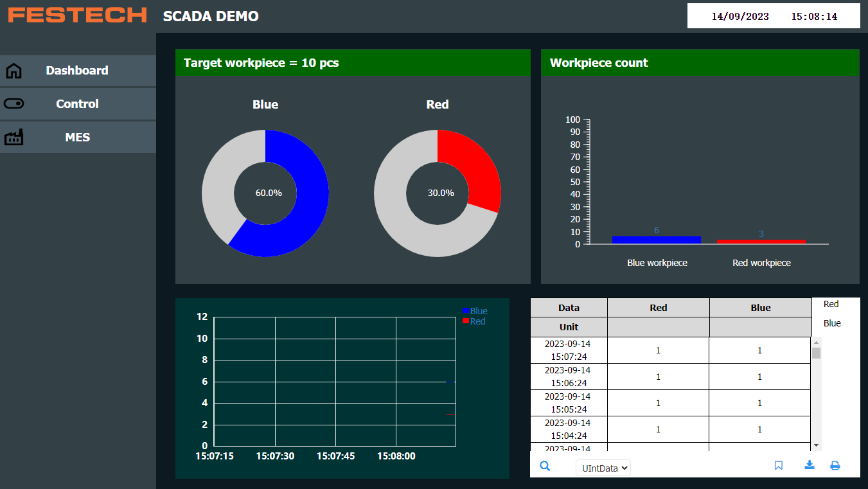This screenshot has width=868, height=489.
Task: Click the bookmark icon under table
Action: tap(779, 466)
